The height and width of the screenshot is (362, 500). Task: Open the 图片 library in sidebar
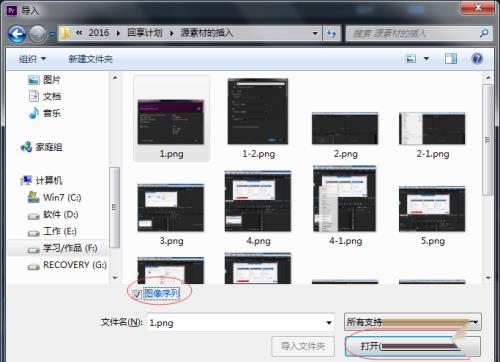44,80
